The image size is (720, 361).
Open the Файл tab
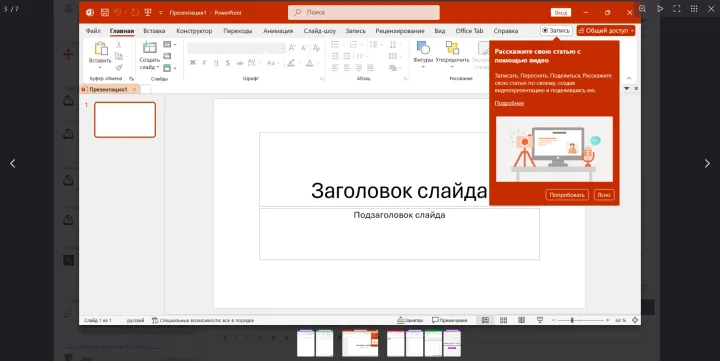coord(93,31)
